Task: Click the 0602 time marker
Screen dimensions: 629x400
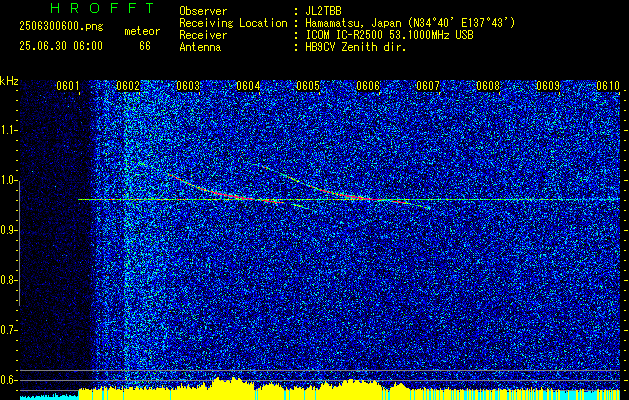Action: (x=128, y=86)
